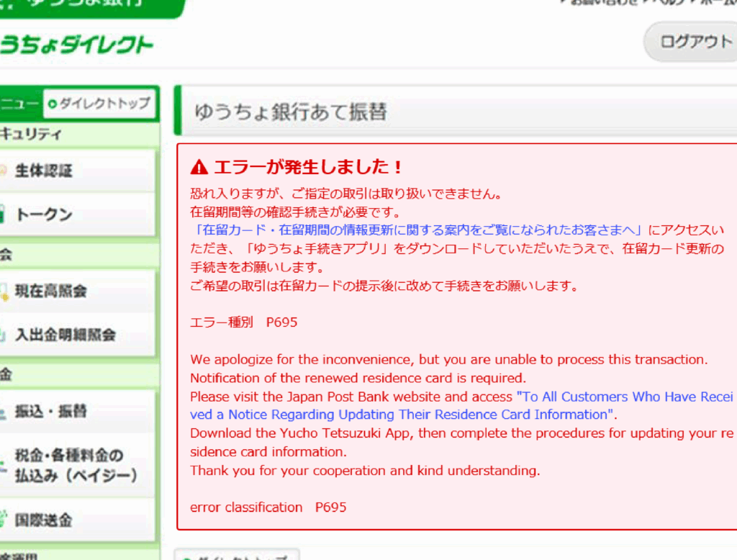Click the text 'error classification P695'

coord(268,507)
